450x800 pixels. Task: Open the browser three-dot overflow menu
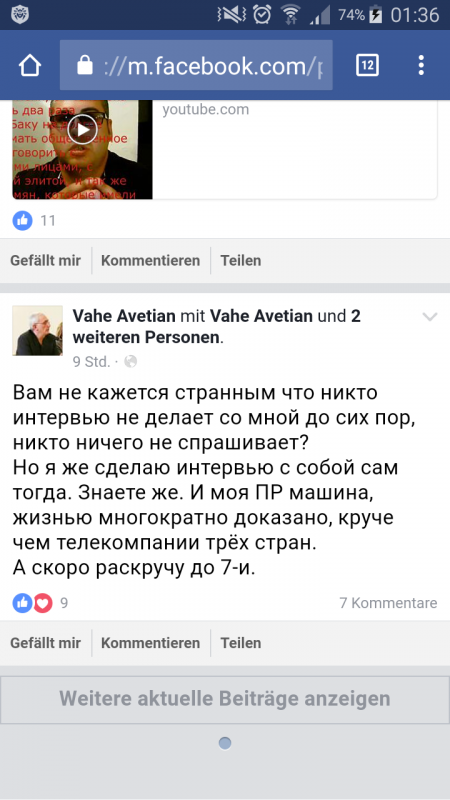421,65
